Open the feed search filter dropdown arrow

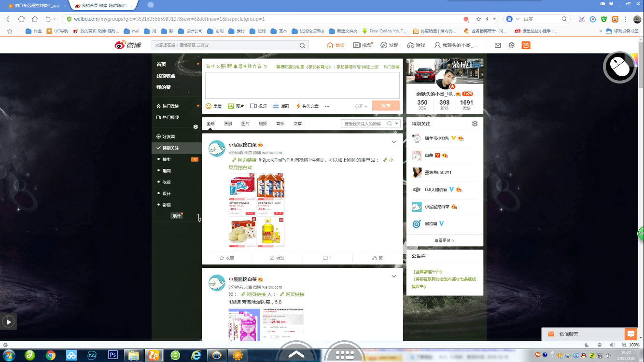point(397,124)
